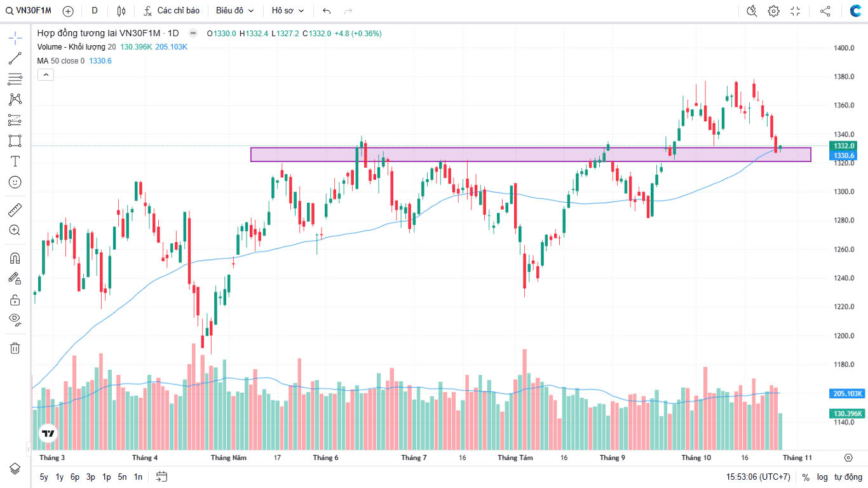Toggle log scale at bottom right
The image size is (868, 488).
point(822,477)
